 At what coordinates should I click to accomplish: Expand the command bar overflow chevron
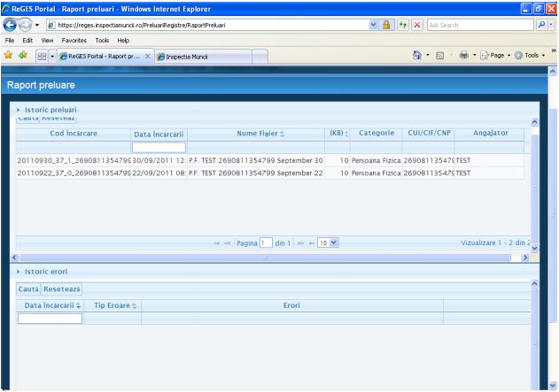point(554,50)
